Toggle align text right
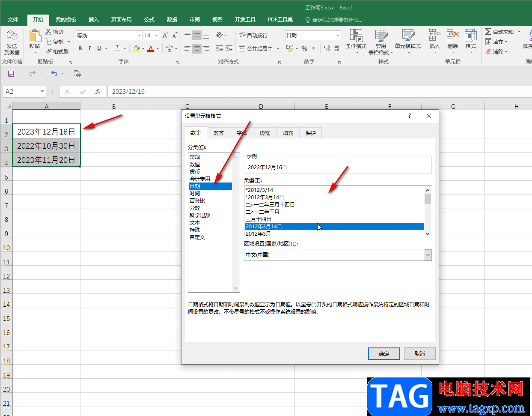Image resolution: width=532 pixels, height=416 pixels. click(x=206, y=48)
